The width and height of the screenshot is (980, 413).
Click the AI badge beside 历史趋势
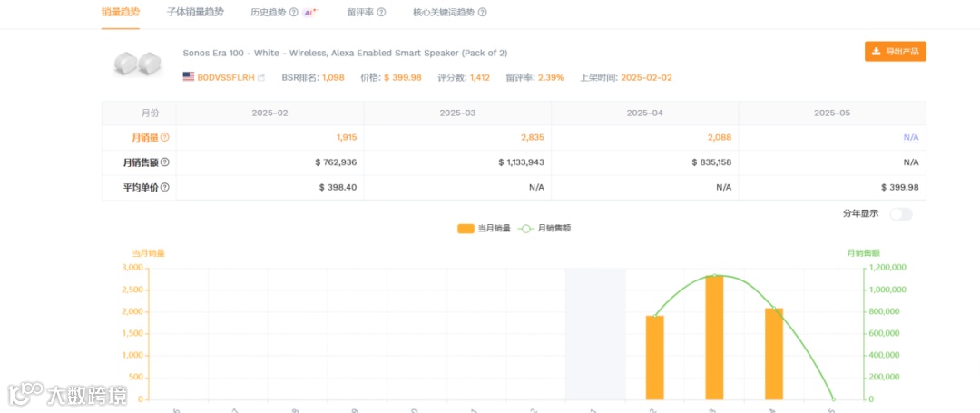point(310,12)
